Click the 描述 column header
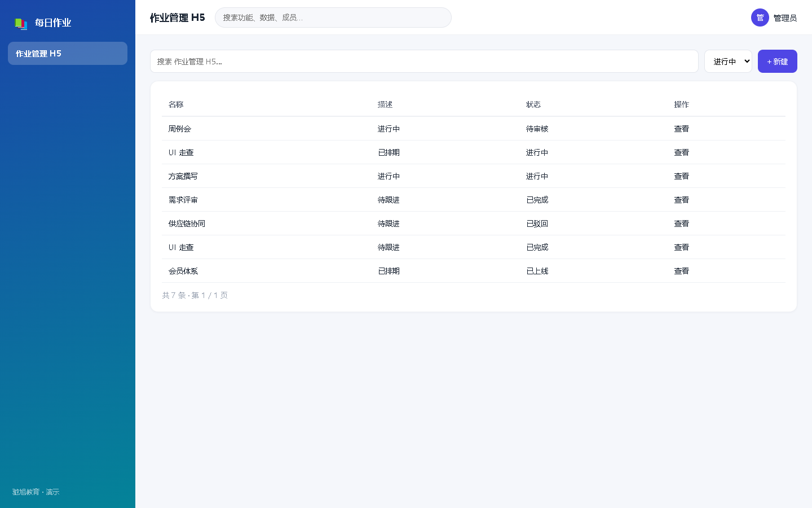 point(385,104)
